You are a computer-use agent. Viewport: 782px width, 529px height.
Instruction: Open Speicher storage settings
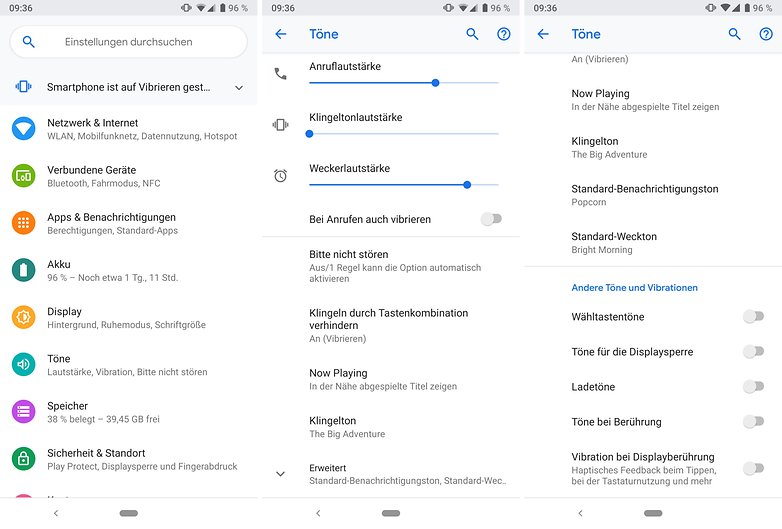(129, 412)
